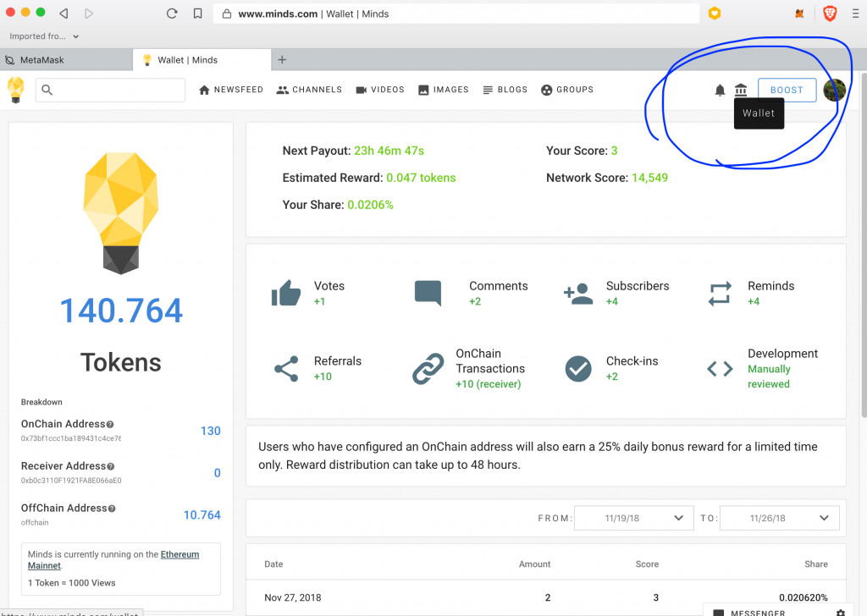The width and height of the screenshot is (867, 616).
Task: Open OnChain Address help tooltip
Action: click(x=110, y=424)
